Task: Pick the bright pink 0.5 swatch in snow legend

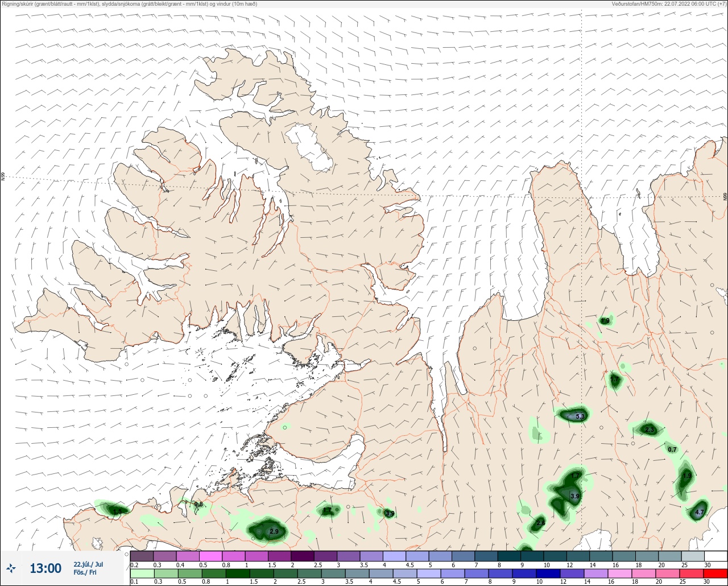Action: pos(210,556)
